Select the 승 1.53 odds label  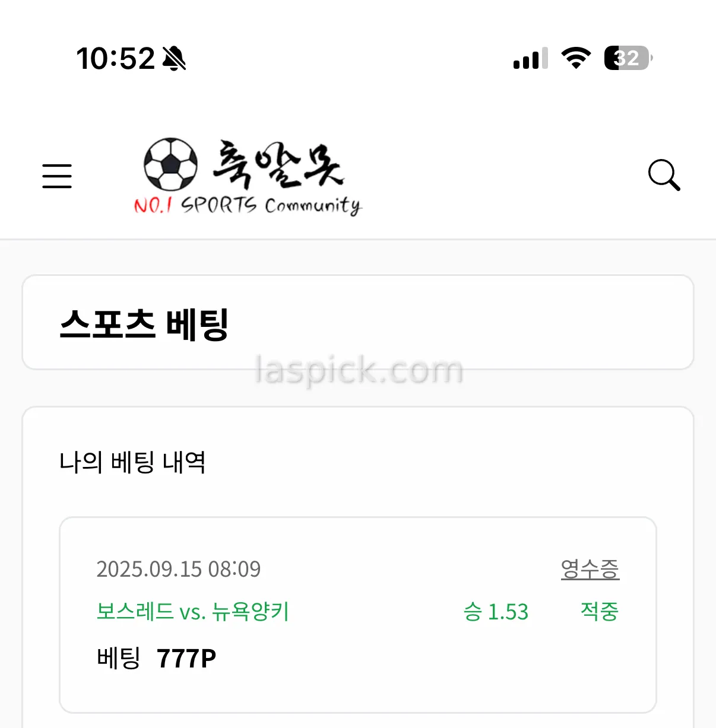pyautogui.click(x=496, y=612)
